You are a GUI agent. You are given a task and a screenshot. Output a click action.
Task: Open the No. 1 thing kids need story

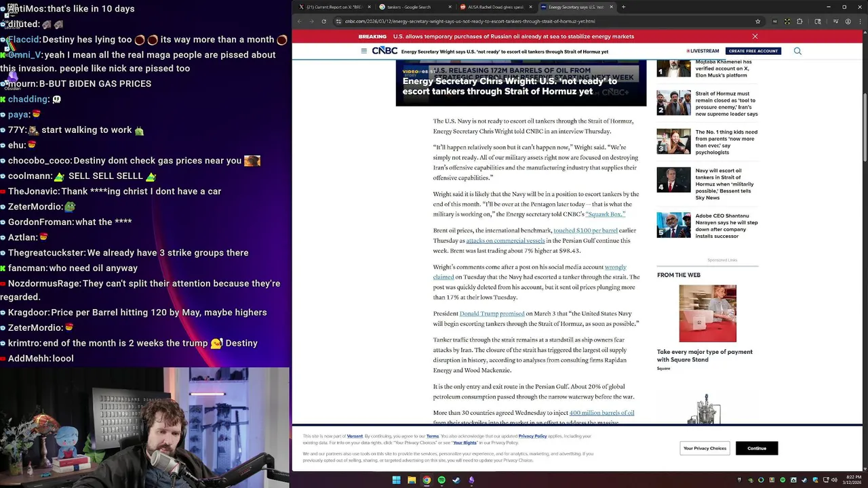(x=726, y=142)
